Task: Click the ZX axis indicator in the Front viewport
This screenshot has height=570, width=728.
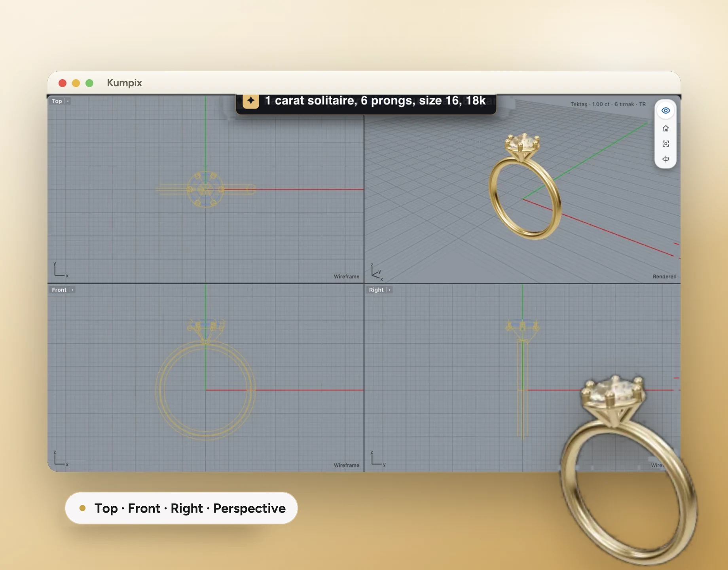Action: (x=61, y=458)
